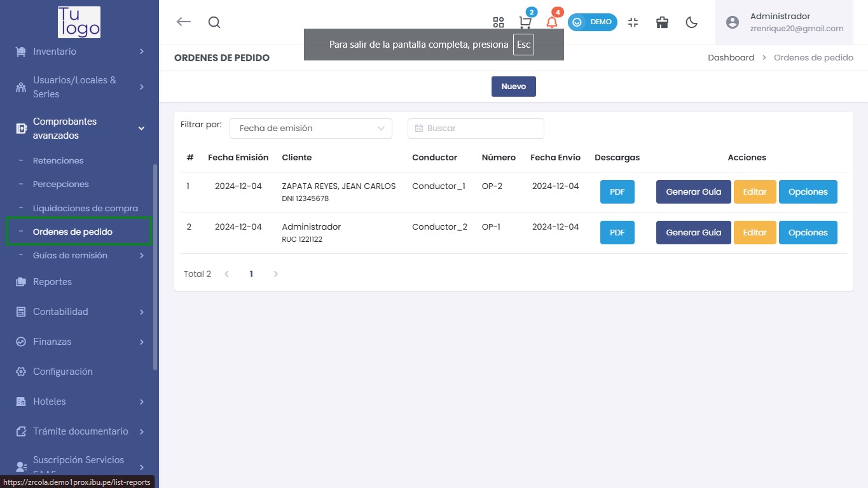
Task: Click the Dashboard breadcrumb link
Action: 731,58
